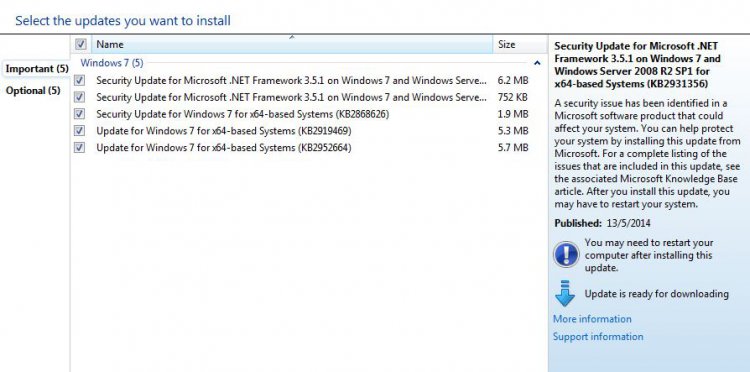Click the blue download arrow icon
750x372 pixels.
click(x=565, y=293)
